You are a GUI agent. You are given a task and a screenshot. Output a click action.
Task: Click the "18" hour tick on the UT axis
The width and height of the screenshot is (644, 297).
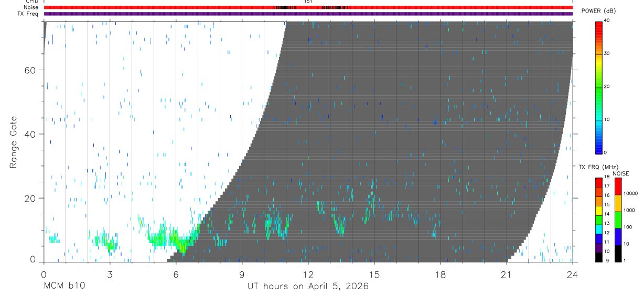pos(441,274)
